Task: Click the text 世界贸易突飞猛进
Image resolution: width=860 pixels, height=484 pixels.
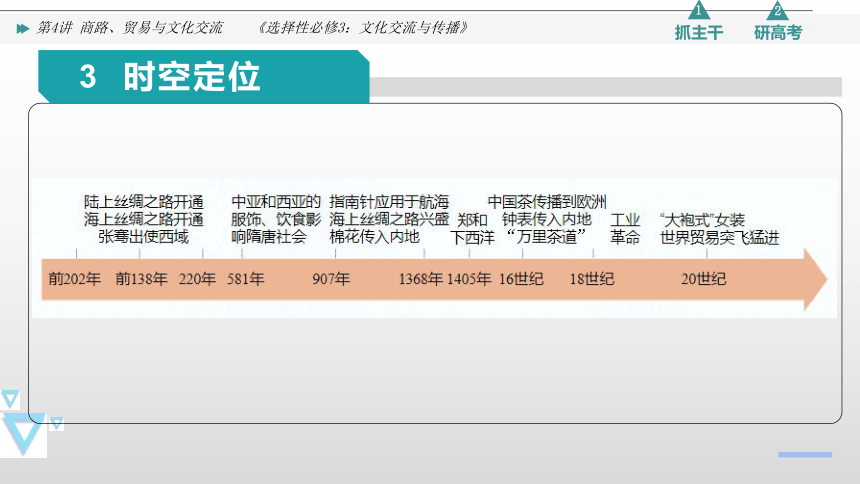Action: pos(720,238)
